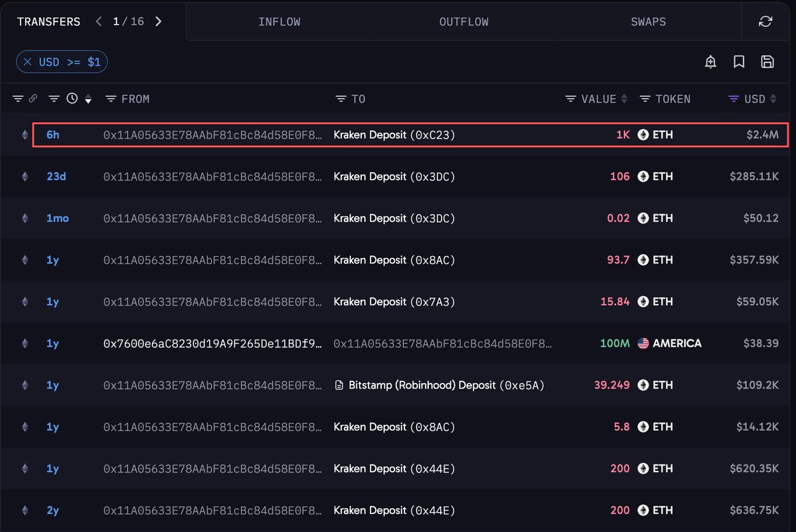Open chain filter next to link icon
796x532 pixels.
point(18,99)
